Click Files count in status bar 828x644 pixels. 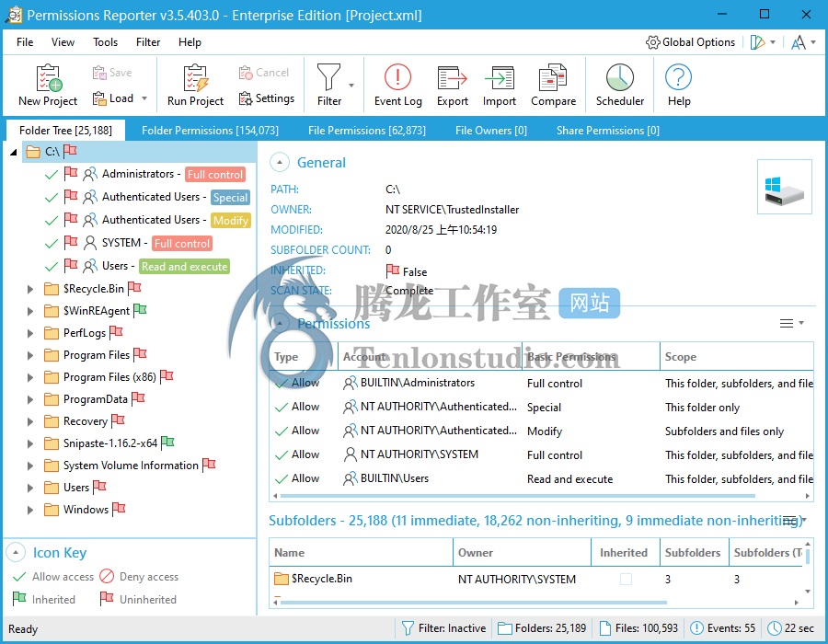(x=638, y=628)
